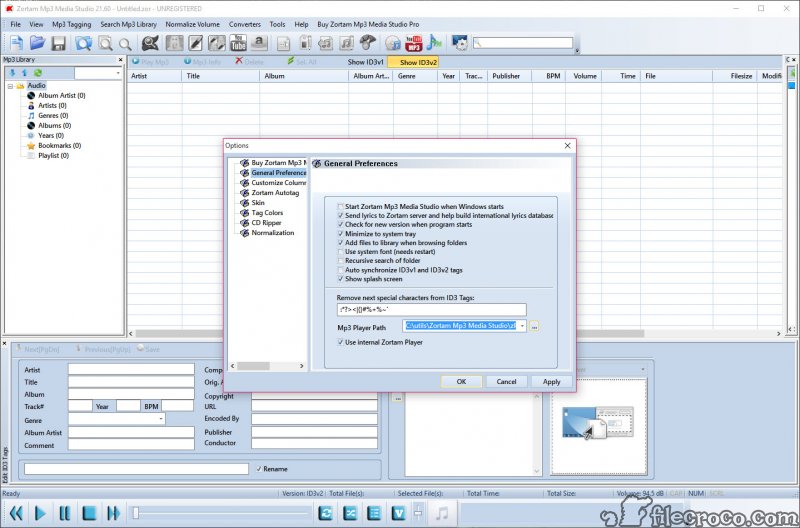Screen dimensions: 800x528
Task: Save using the floppy disk icon
Action: [x=59, y=43]
